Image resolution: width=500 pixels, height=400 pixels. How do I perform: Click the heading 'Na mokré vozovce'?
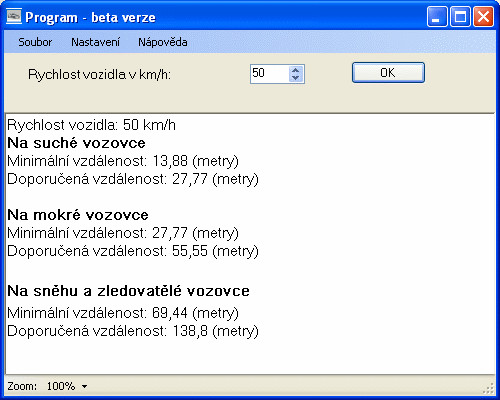(78, 215)
